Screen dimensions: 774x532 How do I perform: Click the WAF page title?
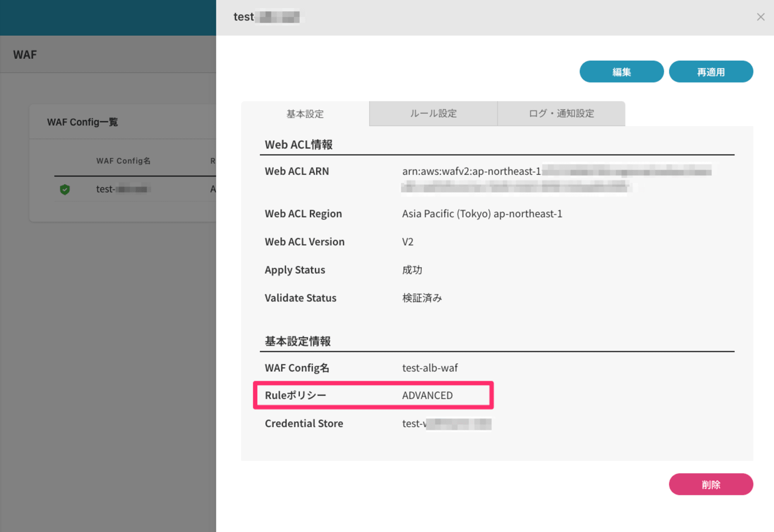coord(25,55)
